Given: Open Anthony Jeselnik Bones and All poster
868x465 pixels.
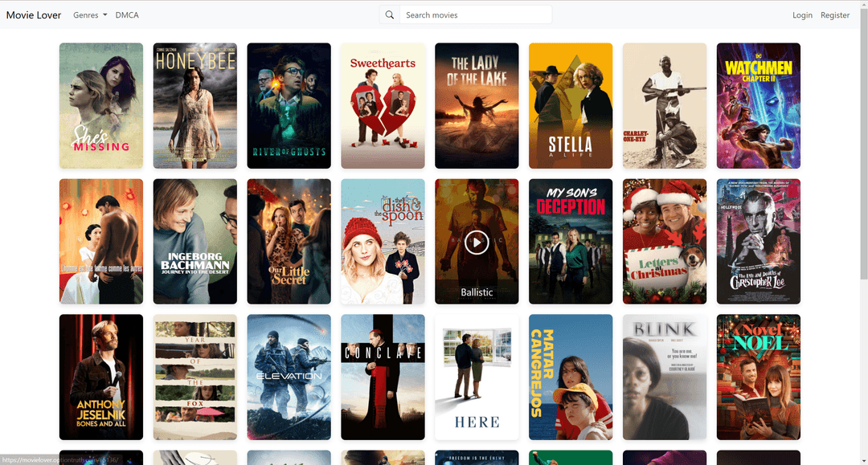Looking at the screenshot, I should pyautogui.click(x=101, y=377).
